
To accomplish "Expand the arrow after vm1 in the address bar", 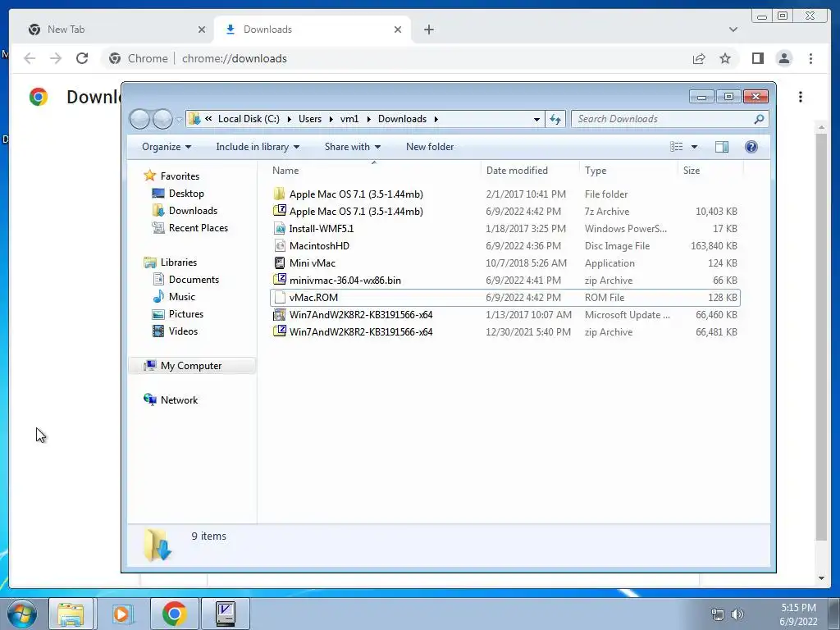I will 368,119.
